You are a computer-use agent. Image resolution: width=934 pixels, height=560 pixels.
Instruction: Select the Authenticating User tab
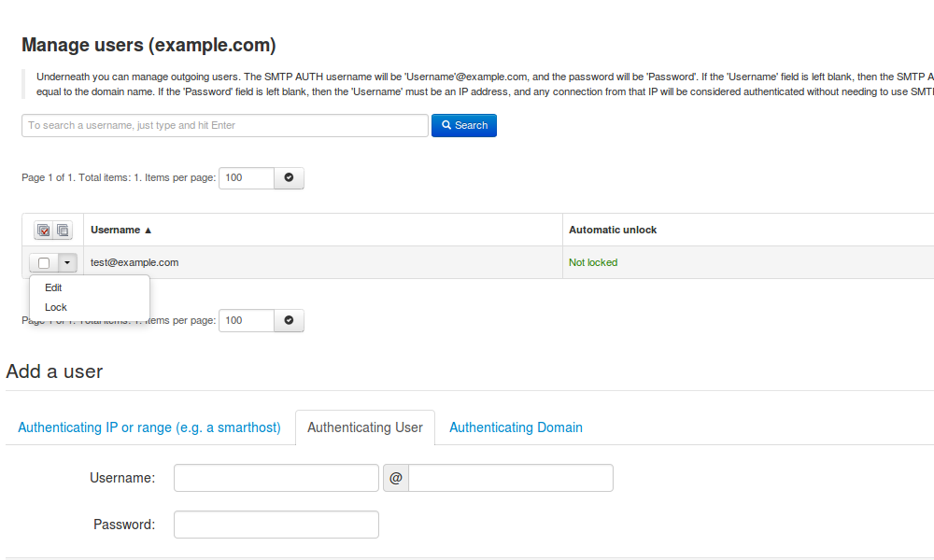coord(365,427)
